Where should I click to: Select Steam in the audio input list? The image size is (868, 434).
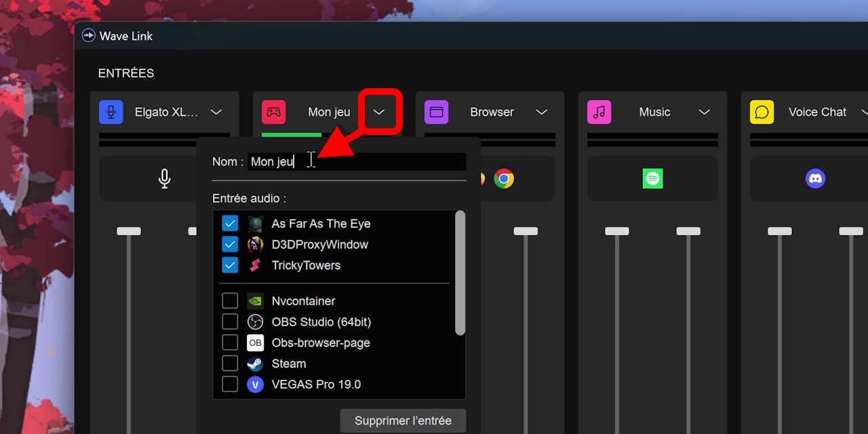pyautogui.click(x=288, y=363)
